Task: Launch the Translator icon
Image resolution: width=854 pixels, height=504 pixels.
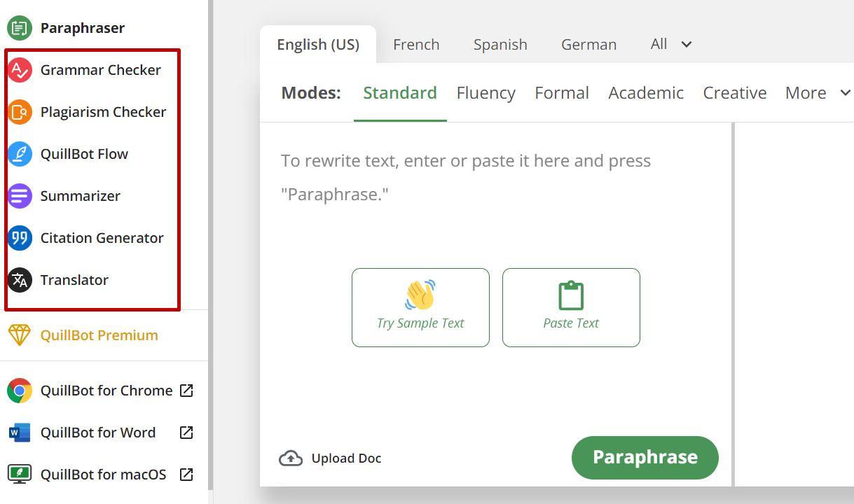Action: pos(20,280)
